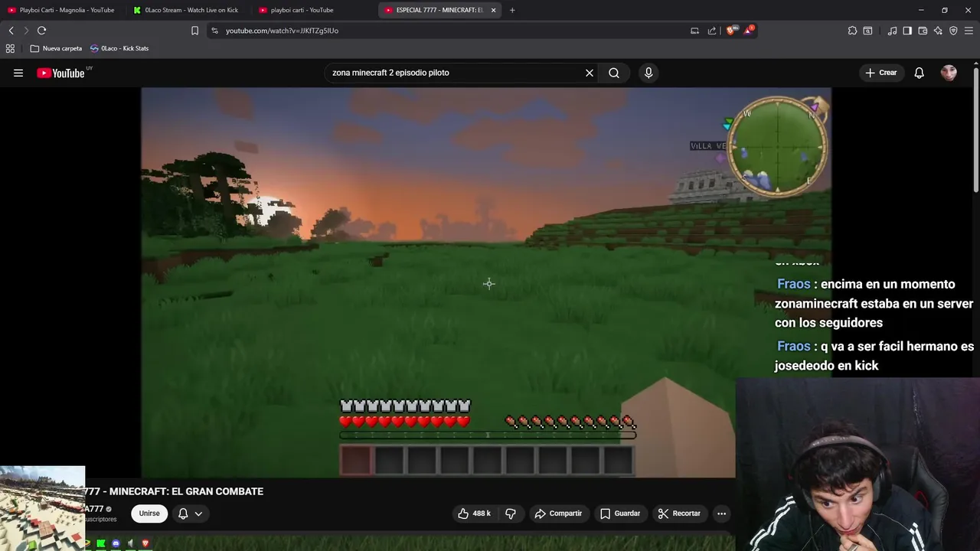Open the browser main menu
The image size is (980, 551).
point(969,31)
